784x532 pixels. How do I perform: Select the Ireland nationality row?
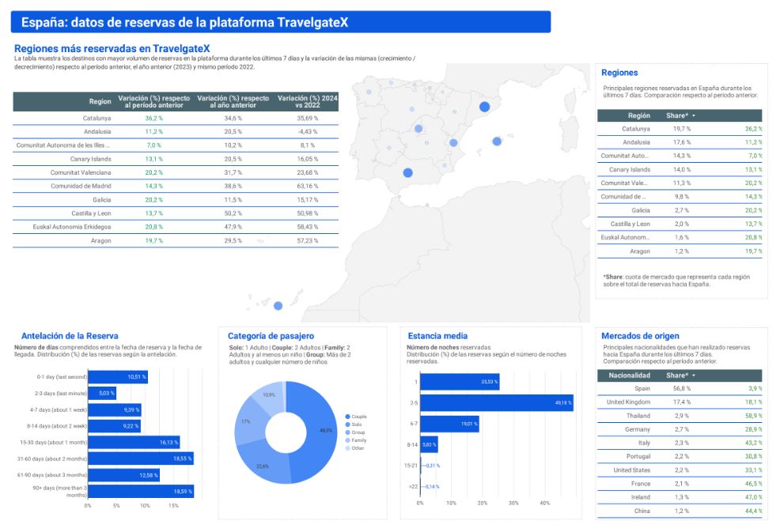(x=680, y=497)
